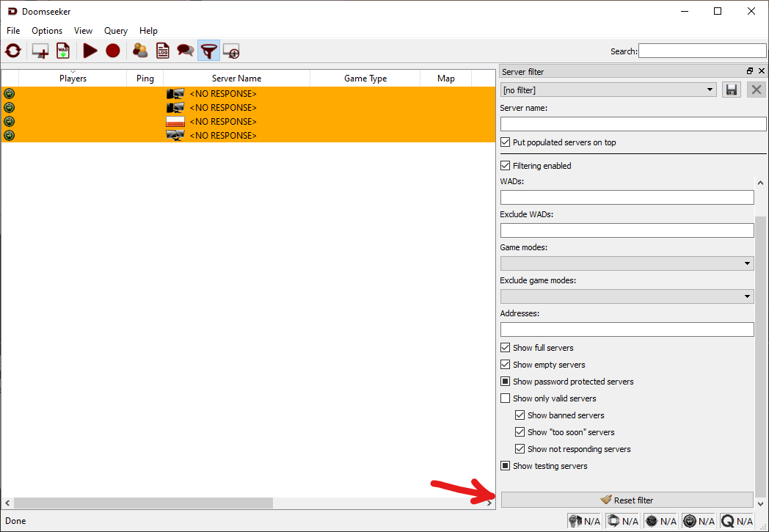Open the Query menu
769x532 pixels.
tap(116, 30)
